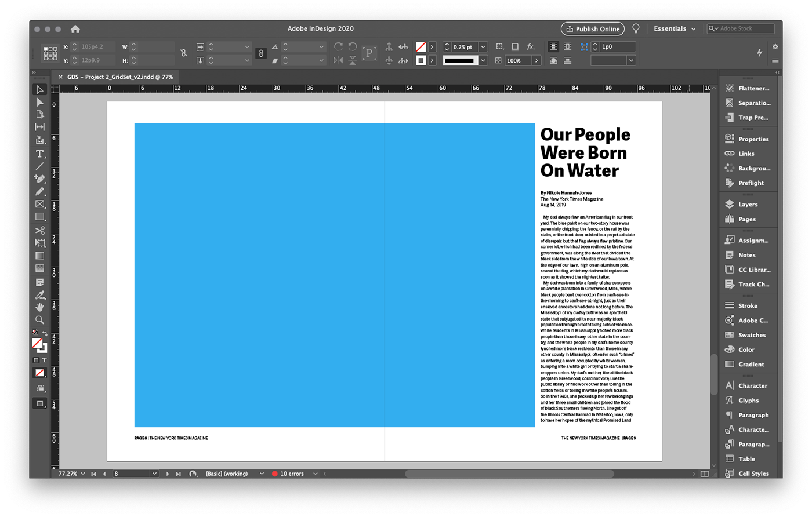Click the Flip Horizontal icon
Image resolution: width=812 pixels, height=517 pixels.
(338, 60)
